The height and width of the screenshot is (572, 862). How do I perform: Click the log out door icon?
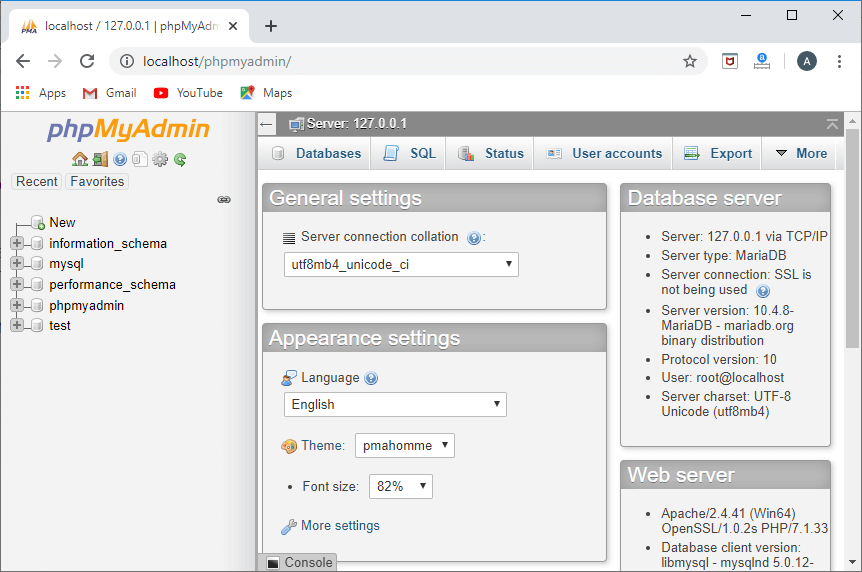pyautogui.click(x=100, y=159)
